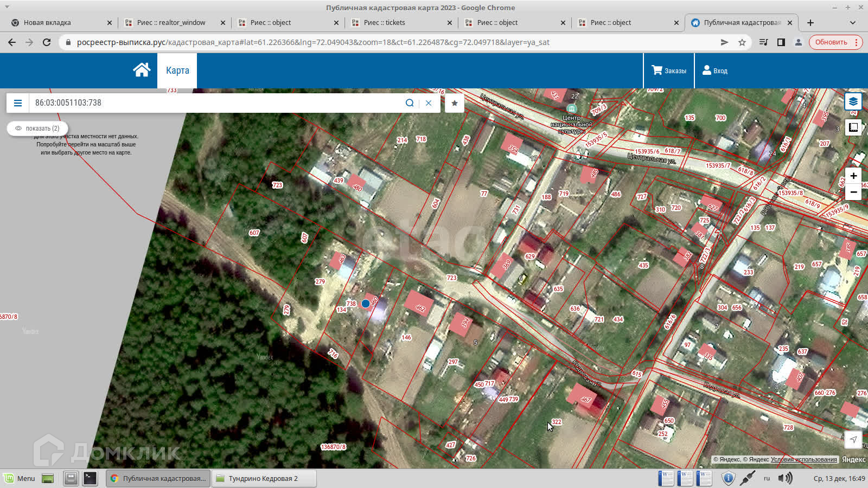Click the cadastral number input field
The image size is (868, 488).
tap(217, 103)
